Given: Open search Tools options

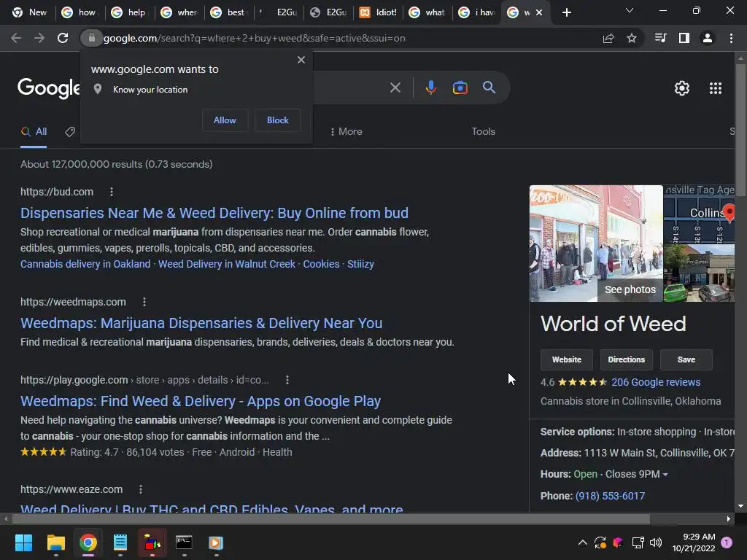Looking at the screenshot, I should click(483, 131).
